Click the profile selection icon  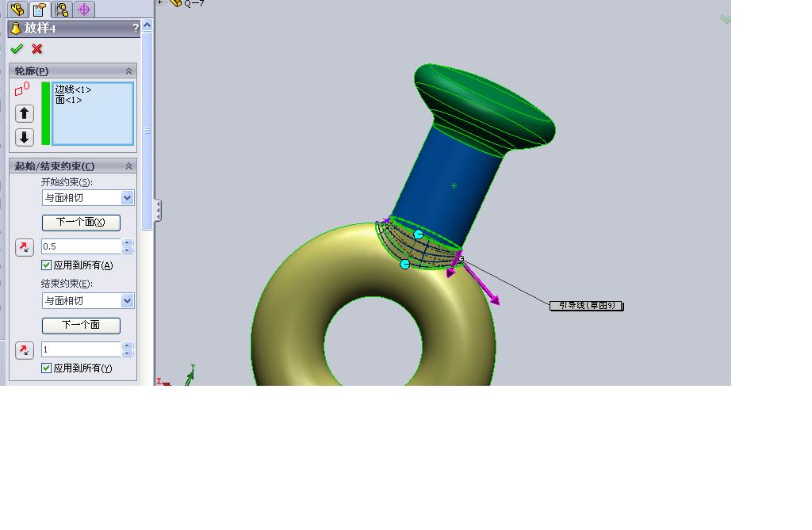pyautogui.click(x=21, y=90)
